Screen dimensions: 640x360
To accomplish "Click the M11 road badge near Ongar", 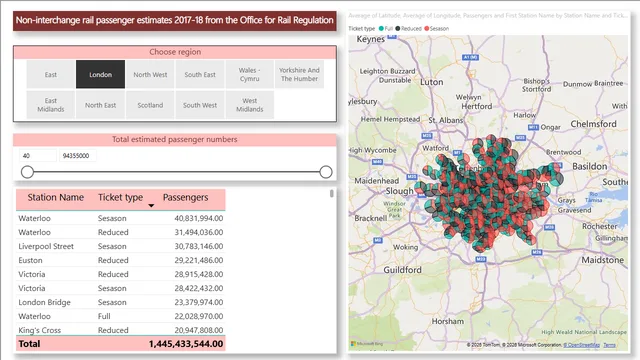I will pos(533,127).
